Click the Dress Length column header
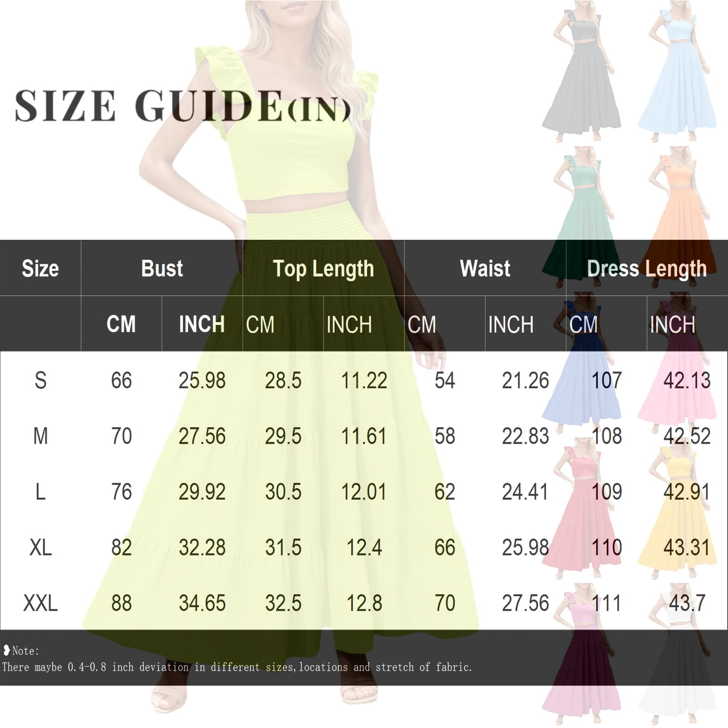This screenshot has width=728, height=728. point(647,269)
